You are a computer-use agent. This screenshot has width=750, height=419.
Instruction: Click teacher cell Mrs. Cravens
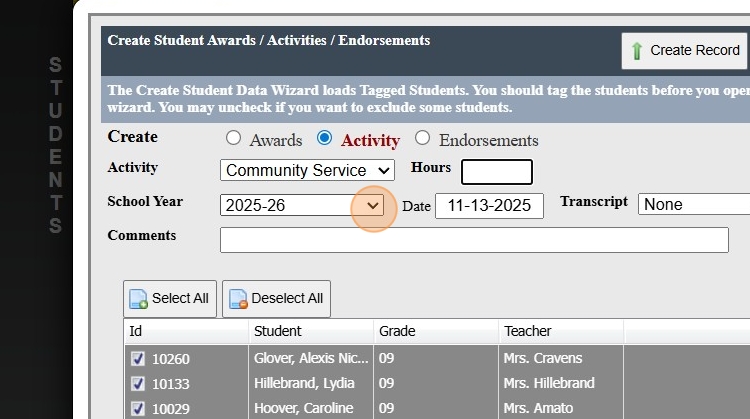(543, 358)
